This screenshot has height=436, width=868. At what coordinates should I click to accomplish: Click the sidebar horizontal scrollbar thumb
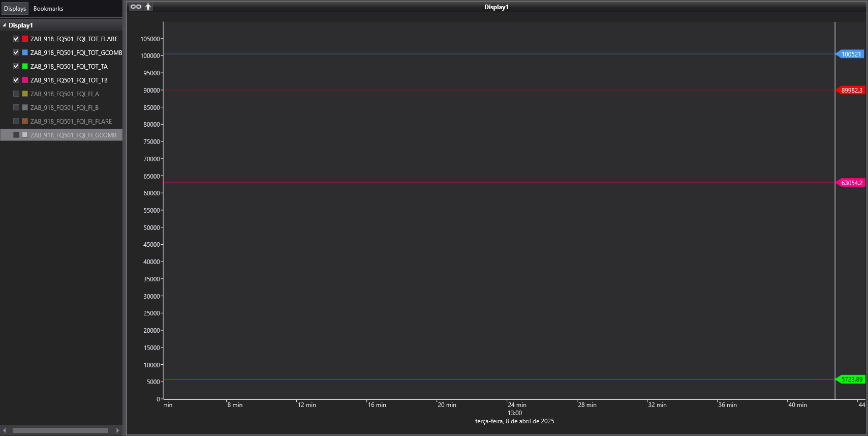click(60, 430)
